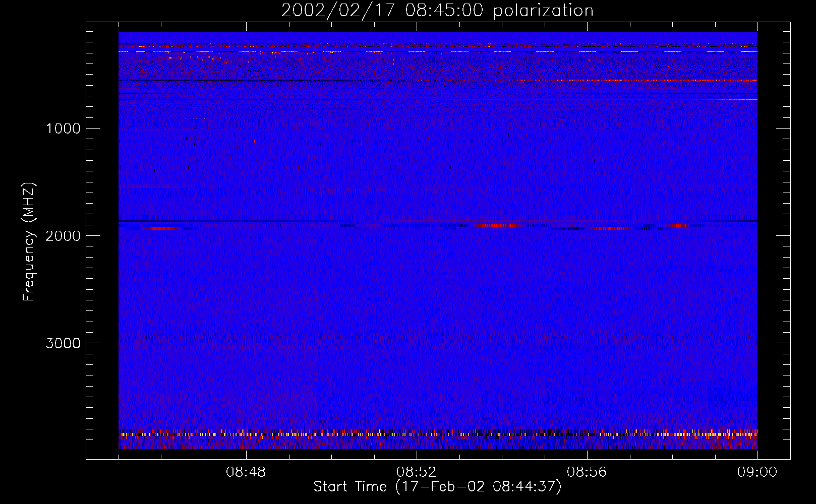Select the 'Start Time (17-Feb-02 08:44:37)' axis label

coord(437,487)
